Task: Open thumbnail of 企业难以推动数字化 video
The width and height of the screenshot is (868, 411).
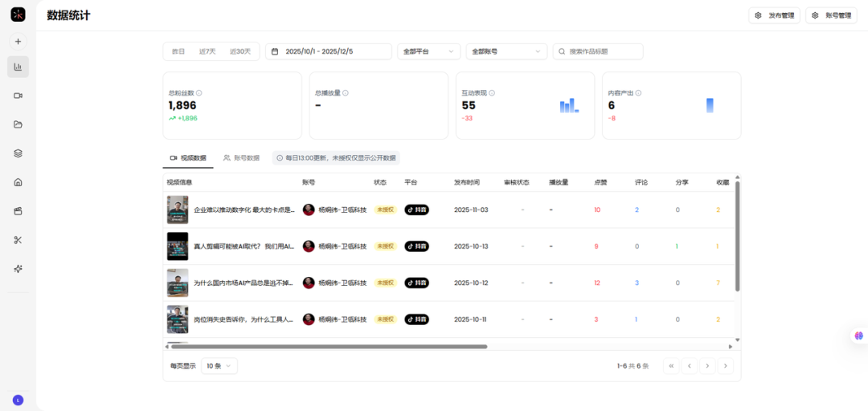Action: click(x=178, y=210)
